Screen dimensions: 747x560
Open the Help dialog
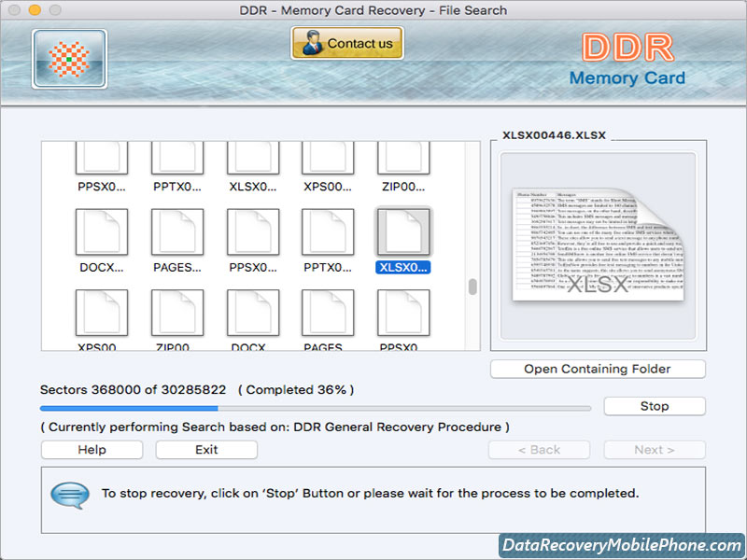pos(91,450)
